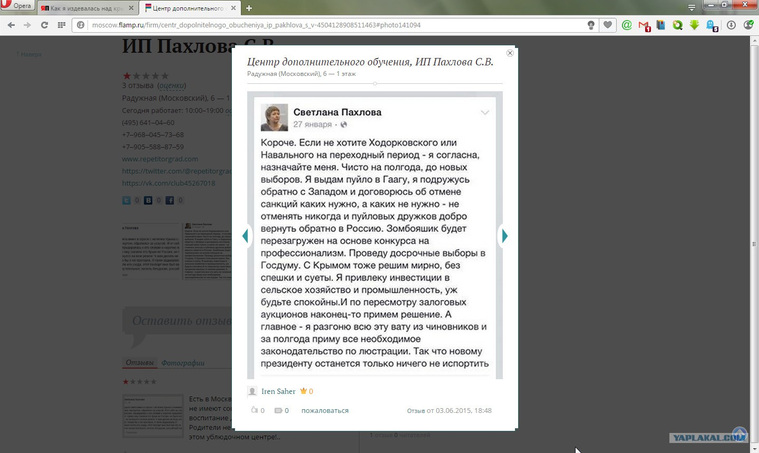Click 'Радужная (Московский), 6 — 1 этаж' in popup

click(301, 74)
